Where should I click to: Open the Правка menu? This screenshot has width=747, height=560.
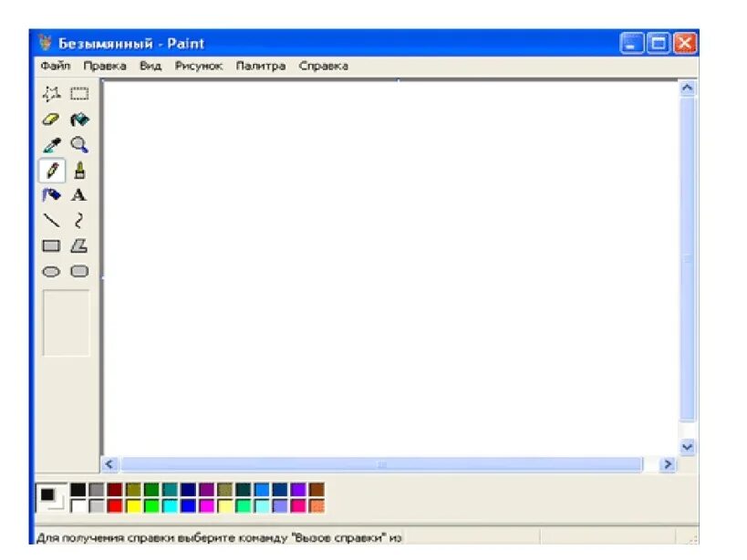pyautogui.click(x=105, y=66)
